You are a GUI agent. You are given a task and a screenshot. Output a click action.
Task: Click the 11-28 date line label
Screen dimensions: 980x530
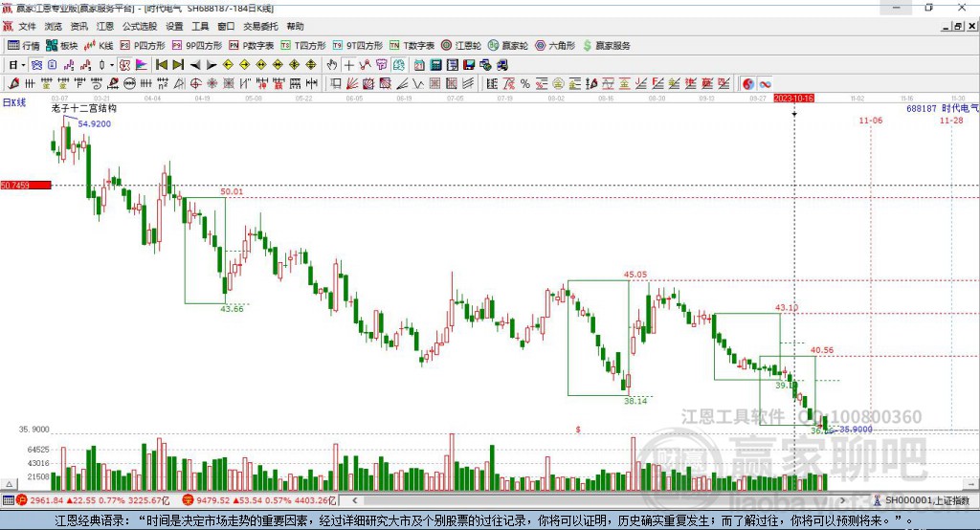(951, 120)
